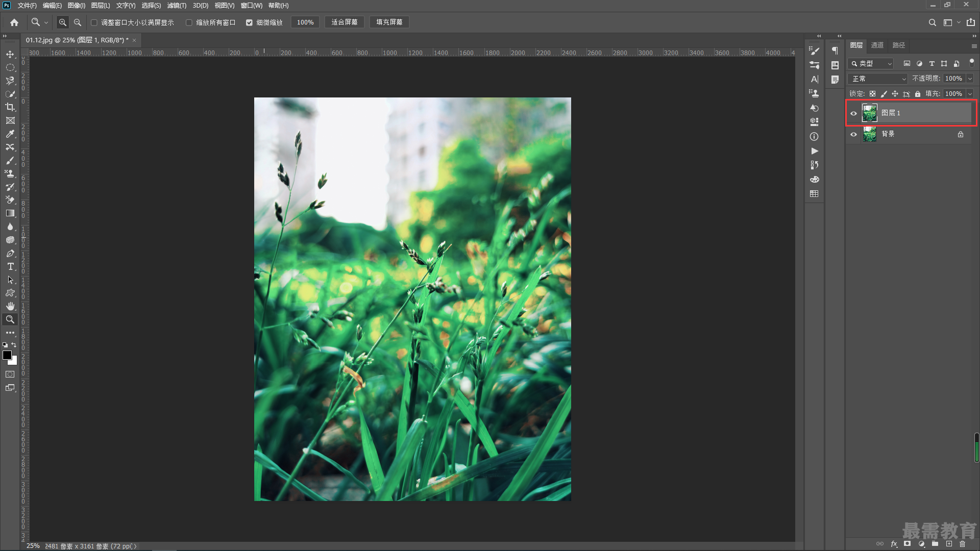Select the Pen tool
This screenshot has width=980, height=551.
(10, 253)
